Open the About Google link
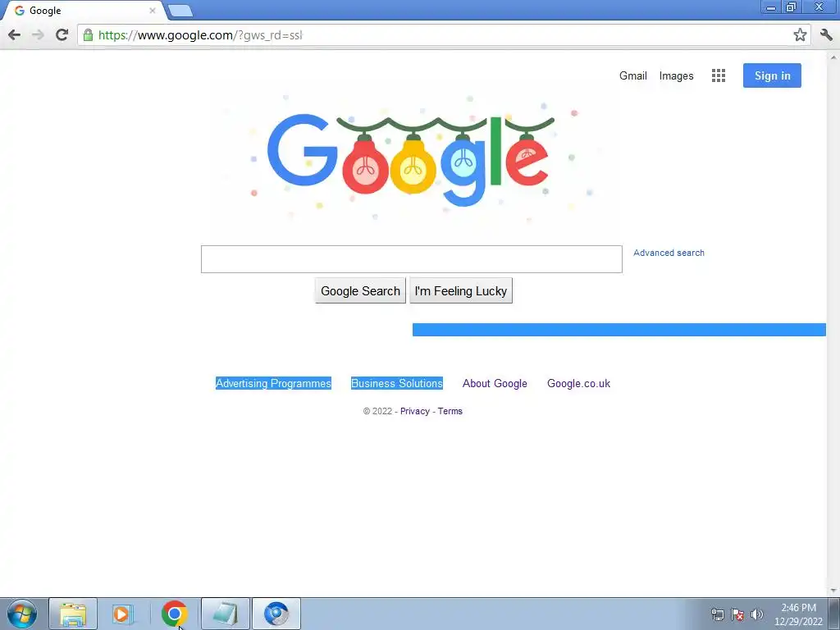The image size is (840, 630). coord(495,384)
